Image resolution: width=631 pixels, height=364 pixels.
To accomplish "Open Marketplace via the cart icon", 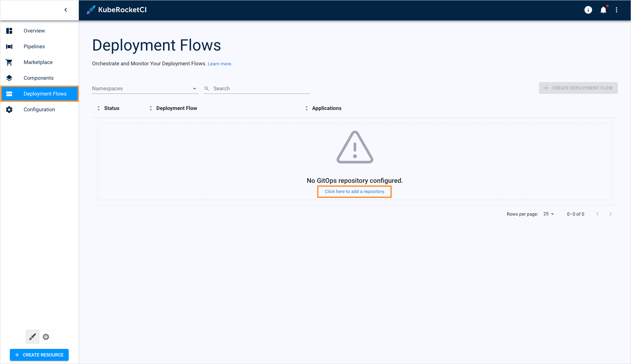I will pos(9,62).
